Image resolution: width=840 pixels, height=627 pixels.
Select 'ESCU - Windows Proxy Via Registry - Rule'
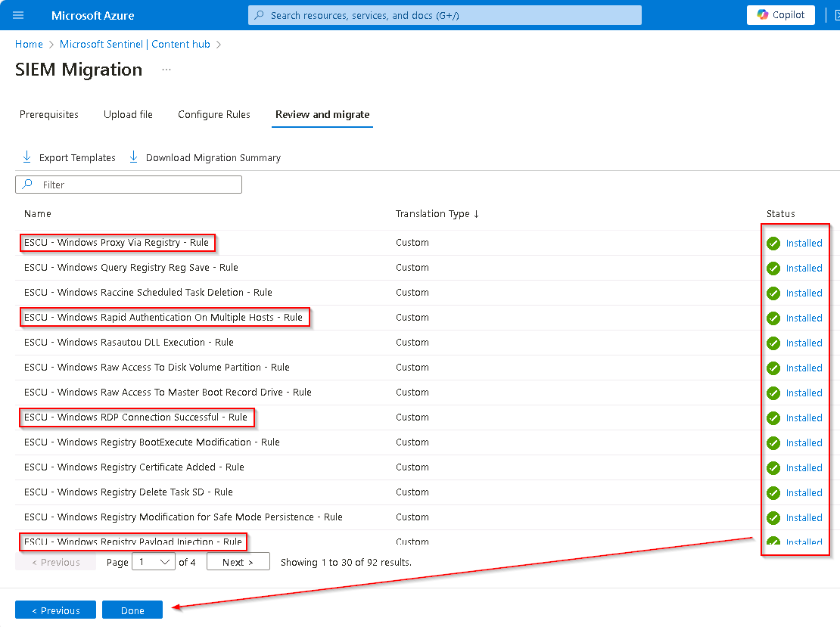(117, 243)
